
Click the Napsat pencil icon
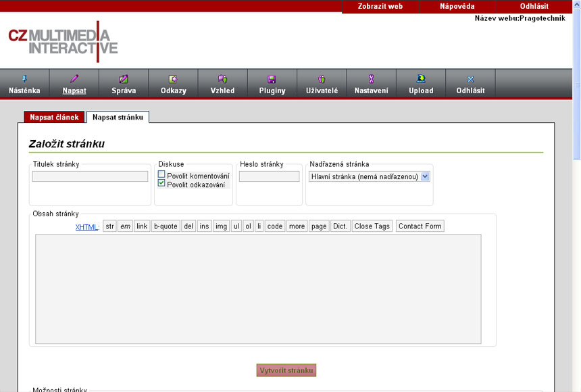coord(74,78)
